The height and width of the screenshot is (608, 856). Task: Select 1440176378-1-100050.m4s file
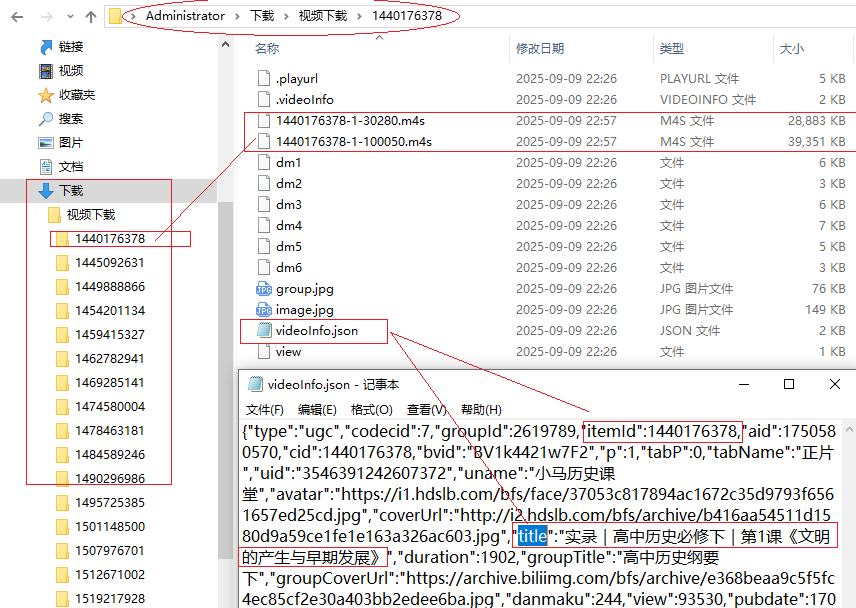point(354,142)
